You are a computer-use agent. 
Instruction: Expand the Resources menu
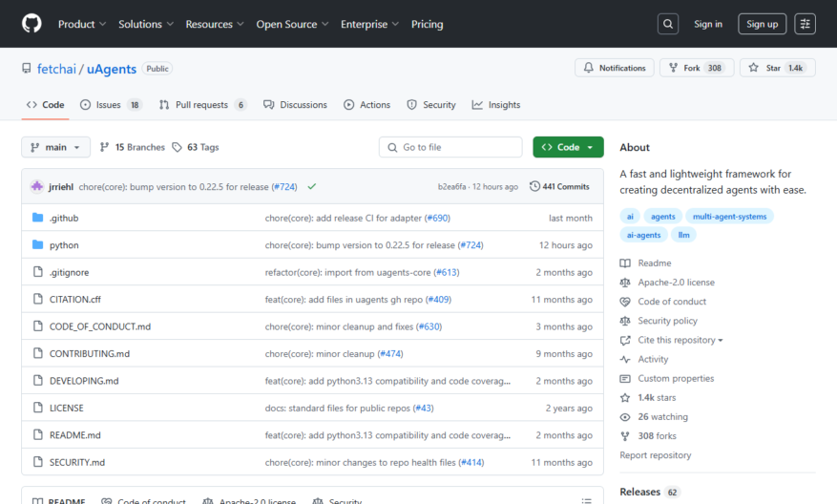point(215,24)
